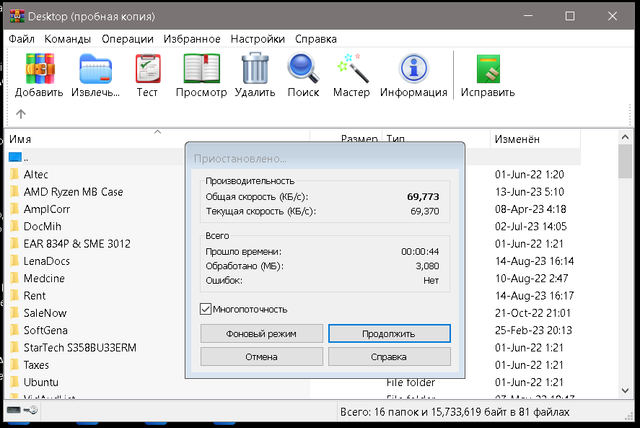This screenshot has width=640, height=428.
Task: Go up one folder with arrow button
Action: pyautogui.click(x=21, y=113)
